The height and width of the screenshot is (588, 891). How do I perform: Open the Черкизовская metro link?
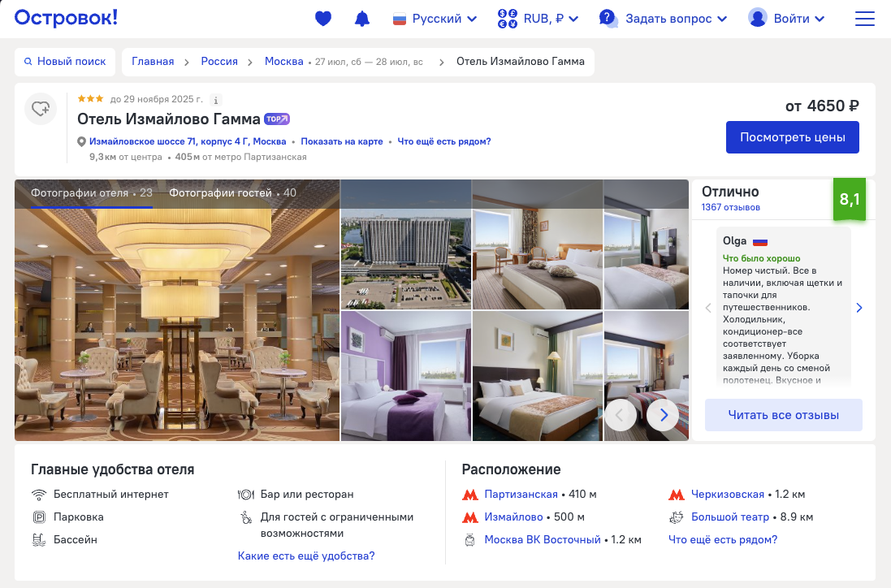pos(728,495)
